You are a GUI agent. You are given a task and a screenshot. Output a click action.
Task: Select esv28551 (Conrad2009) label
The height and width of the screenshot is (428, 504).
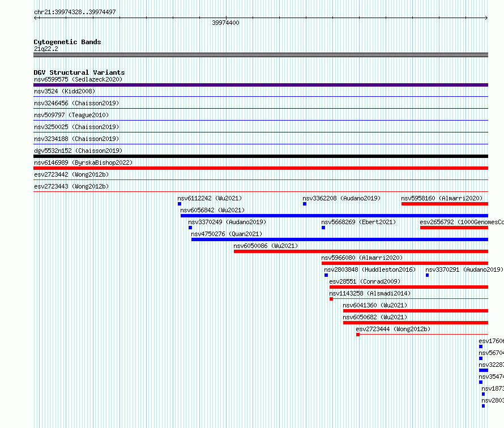(365, 281)
